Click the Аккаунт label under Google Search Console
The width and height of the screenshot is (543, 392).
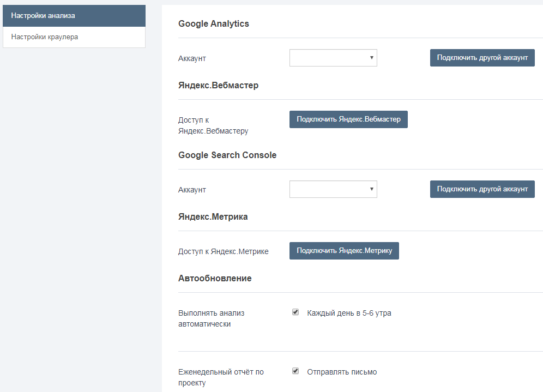point(192,190)
